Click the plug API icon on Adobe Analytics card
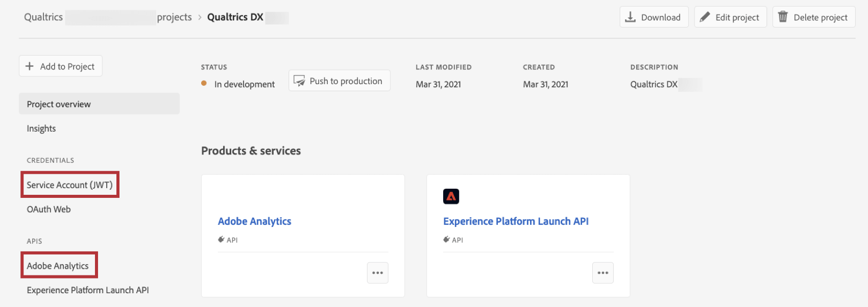Image resolution: width=868 pixels, height=307 pixels. 221,239
